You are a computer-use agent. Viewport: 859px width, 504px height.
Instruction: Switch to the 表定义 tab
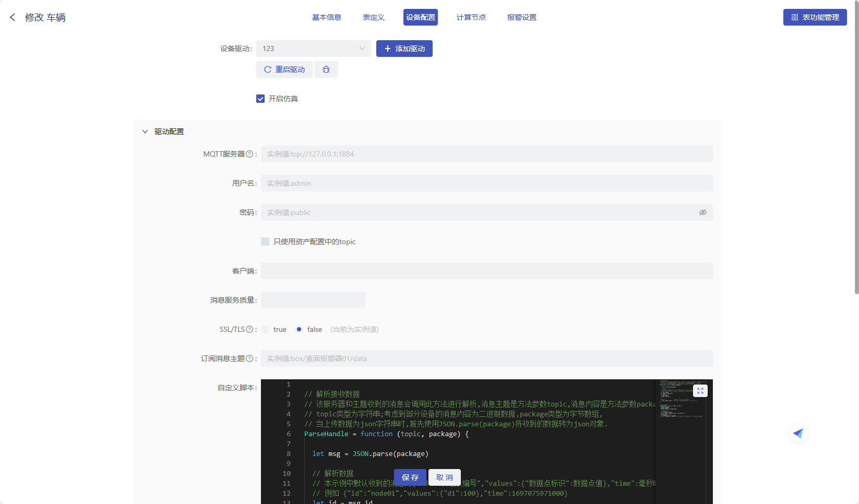(374, 17)
